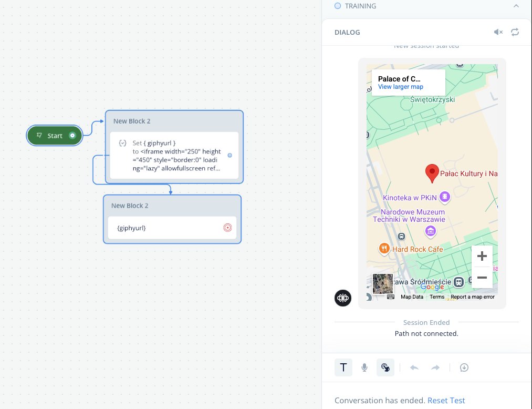Click the Reset Test link

coord(446,401)
